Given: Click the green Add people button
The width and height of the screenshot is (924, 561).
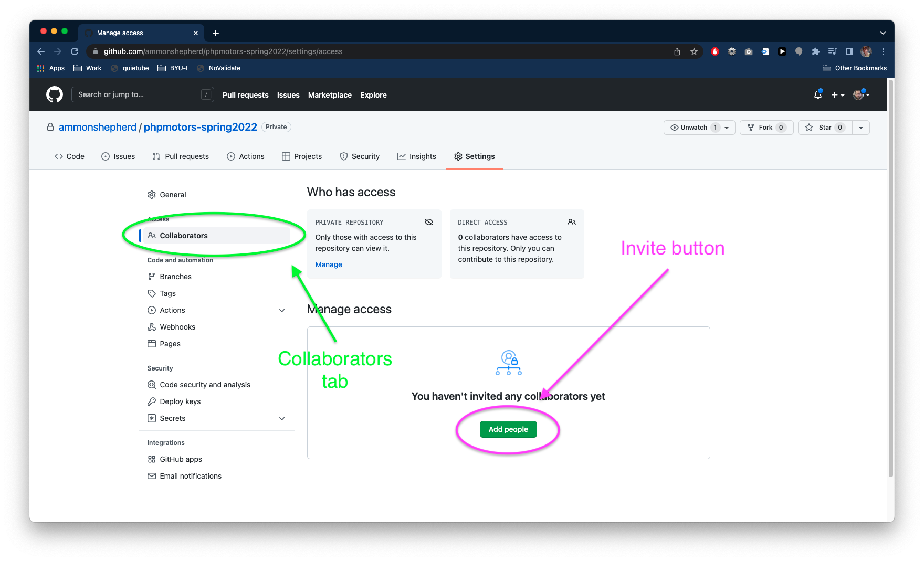Looking at the screenshot, I should pyautogui.click(x=508, y=429).
